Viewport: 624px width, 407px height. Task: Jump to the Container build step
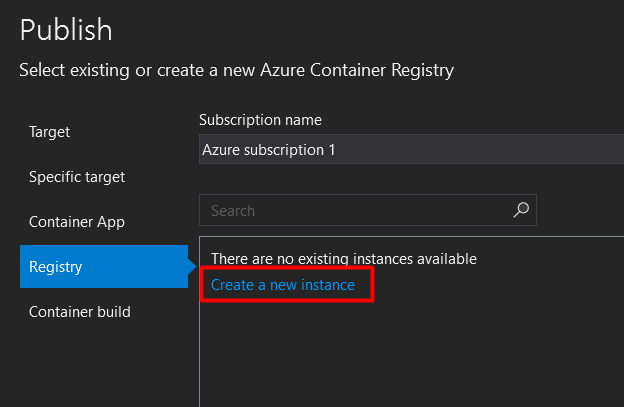click(80, 312)
